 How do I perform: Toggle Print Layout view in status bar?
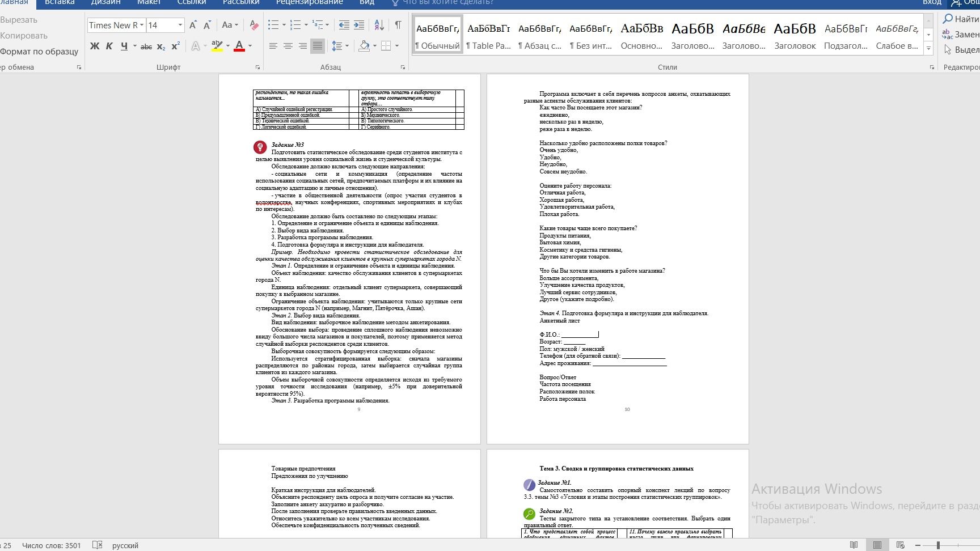coord(877,545)
